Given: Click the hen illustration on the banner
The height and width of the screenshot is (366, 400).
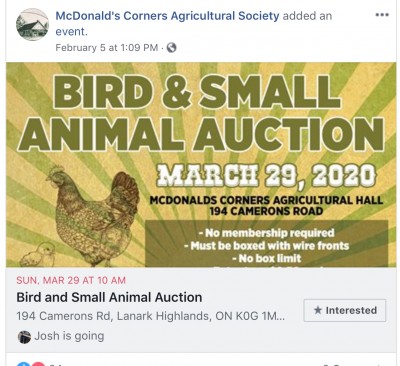Looking at the screenshot, I should [93, 216].
